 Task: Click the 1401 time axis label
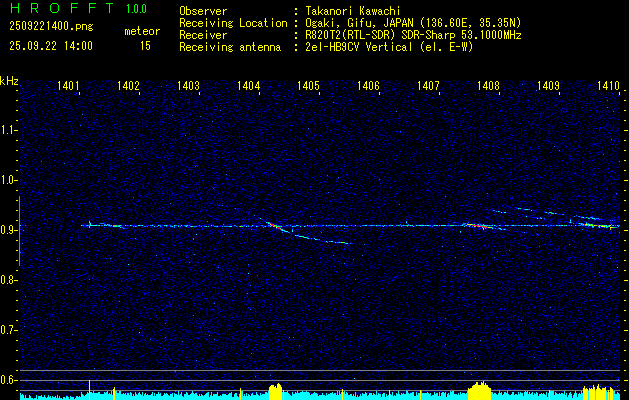(x=67, y=85)
